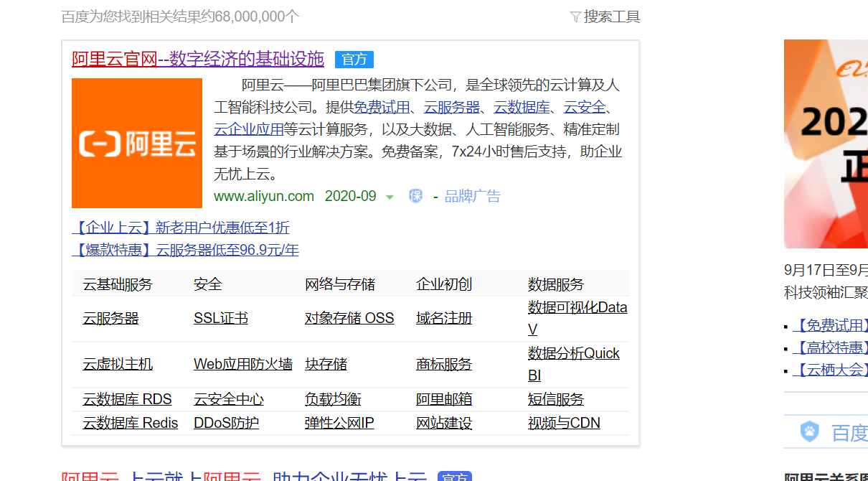Image resolution: width=868 pixels, height=481 pixels.
Task: Open 【企业上云】新老用户优惠低至1折 link
Action: (181, 228)
